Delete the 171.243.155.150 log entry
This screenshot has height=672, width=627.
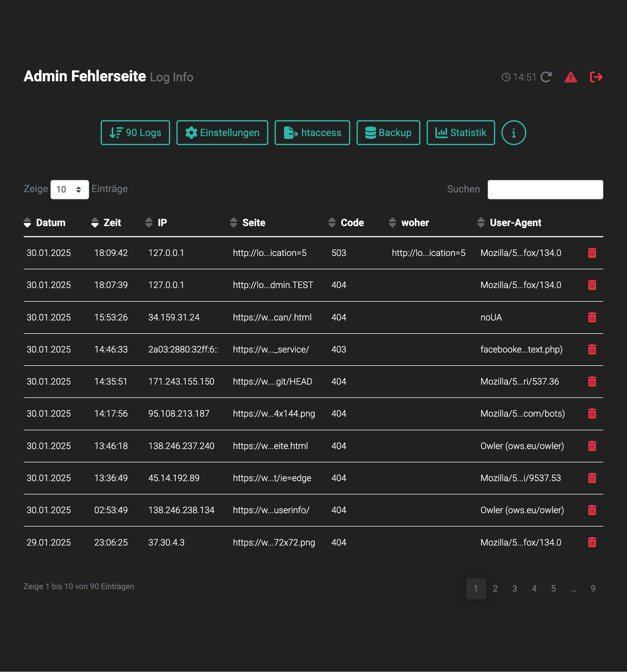point(592,382)
